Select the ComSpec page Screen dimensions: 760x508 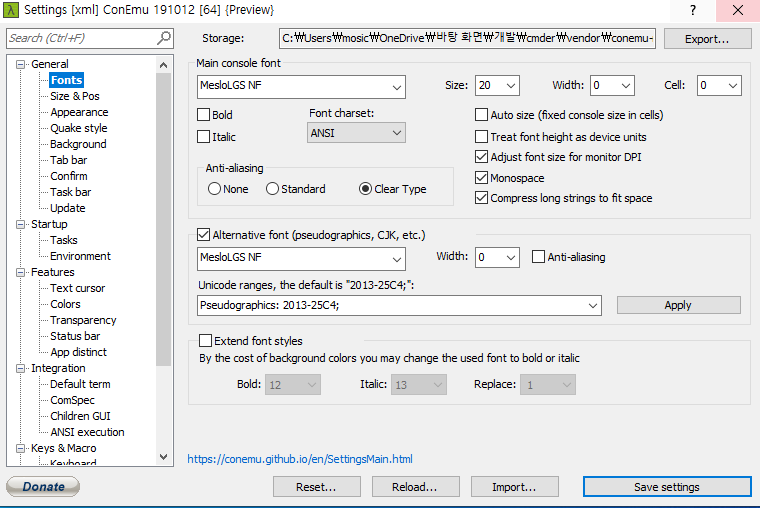72,400
